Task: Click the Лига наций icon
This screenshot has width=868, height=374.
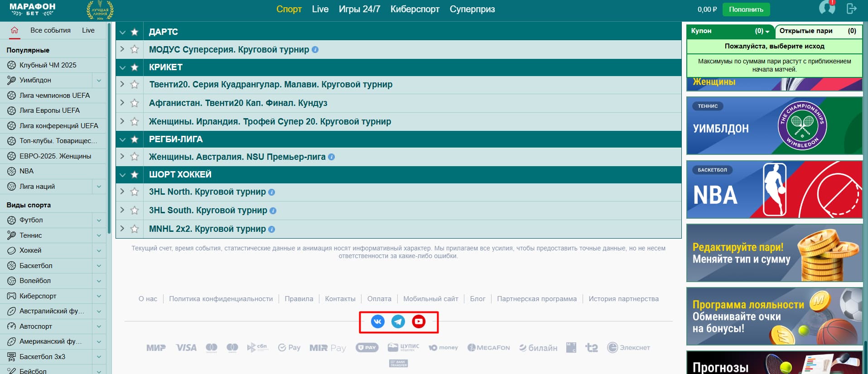Action: (x=11, y=187)
